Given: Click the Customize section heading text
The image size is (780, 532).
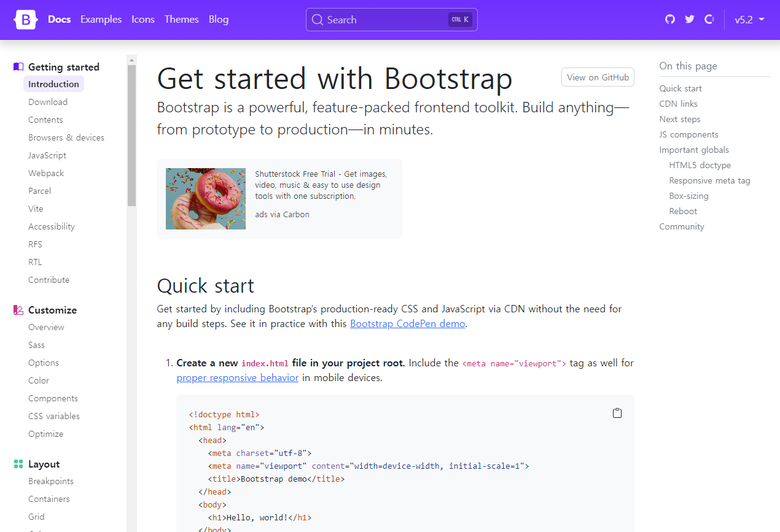Looking at the screenshot, I should tap(52, 310).
